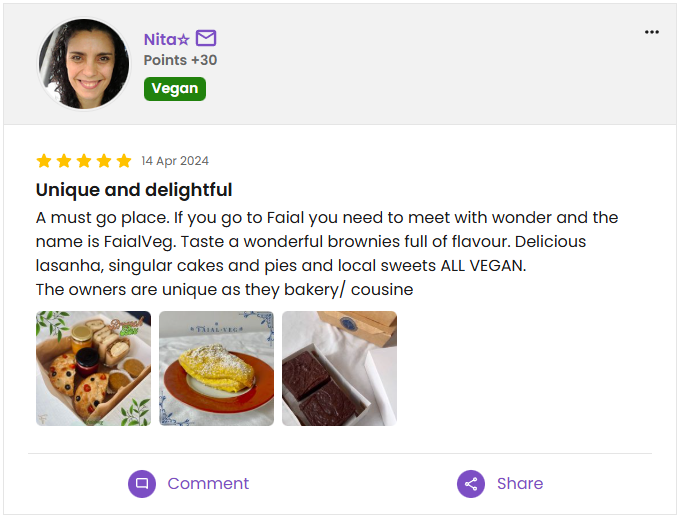Open the three-dot options menu
Viewport: 681px width, 519px height.
[652, 32]
